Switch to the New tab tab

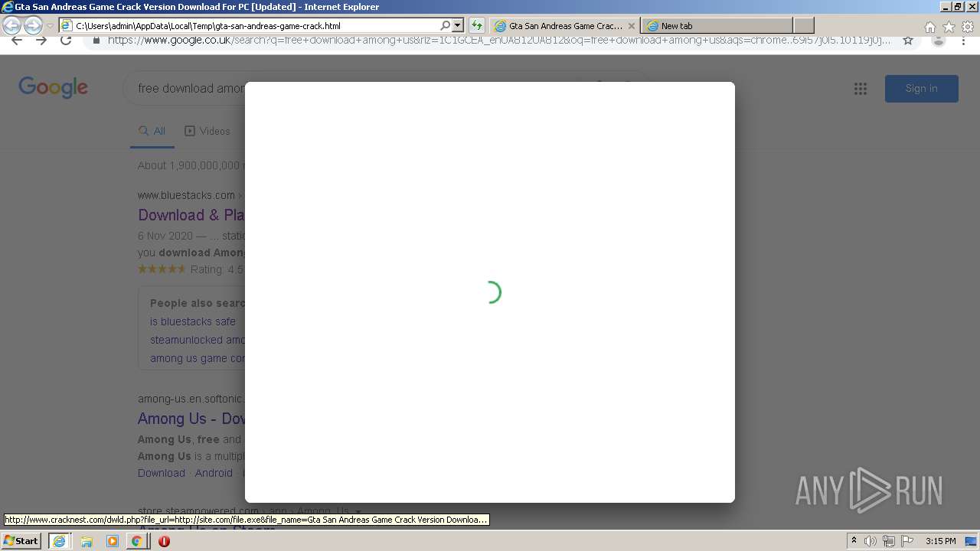717,26
